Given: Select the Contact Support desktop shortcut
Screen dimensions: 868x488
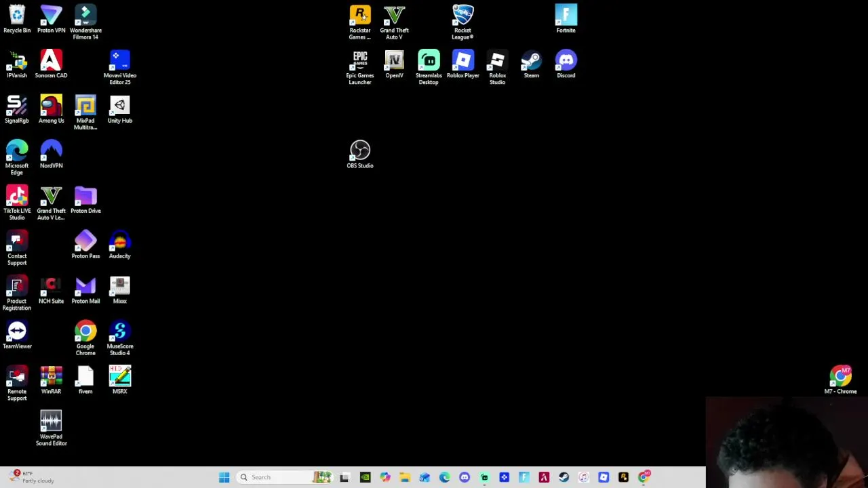Looking at the screenshot, I should point(17,249).
